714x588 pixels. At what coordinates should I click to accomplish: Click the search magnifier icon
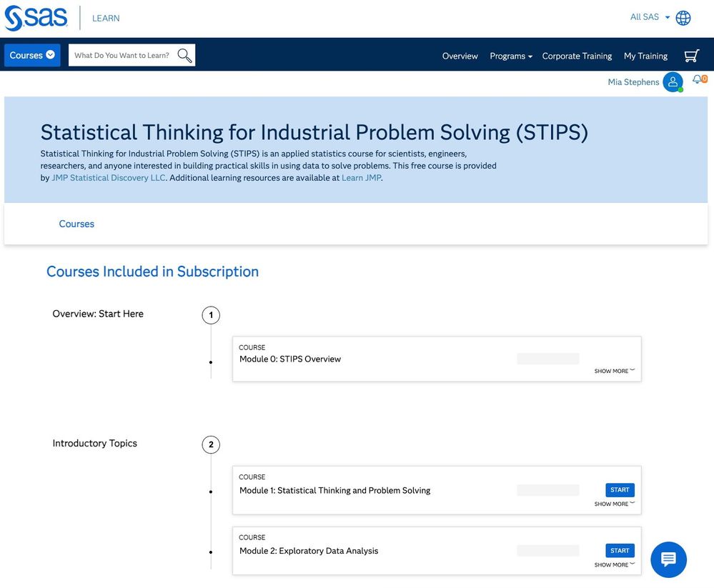point(184,56)
